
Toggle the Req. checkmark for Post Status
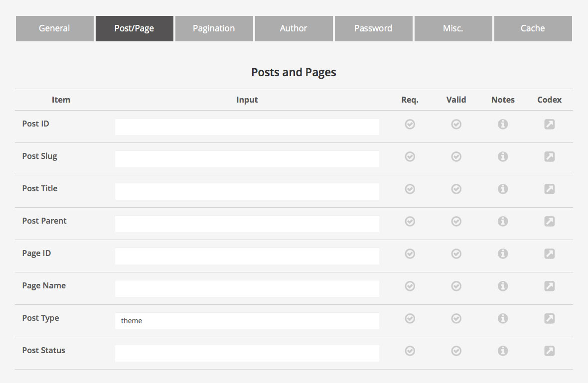click(410, 351)
